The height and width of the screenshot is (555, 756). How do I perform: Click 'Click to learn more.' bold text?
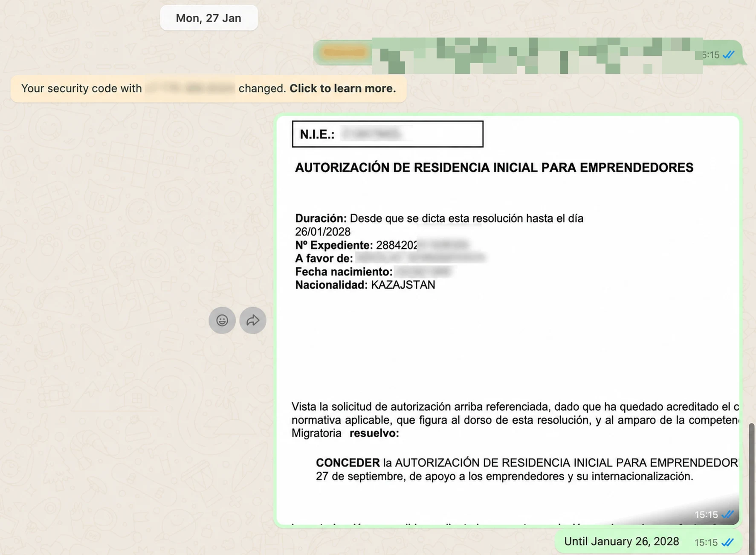click(x=343, y=88)
